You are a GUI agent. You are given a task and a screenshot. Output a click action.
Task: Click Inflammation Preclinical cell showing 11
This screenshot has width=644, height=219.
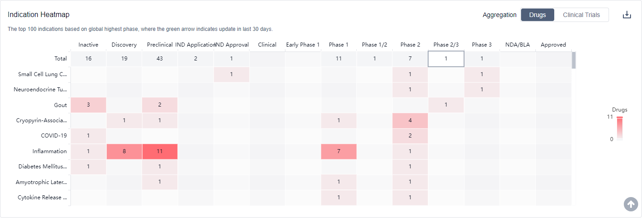click(x=160, y=151)
